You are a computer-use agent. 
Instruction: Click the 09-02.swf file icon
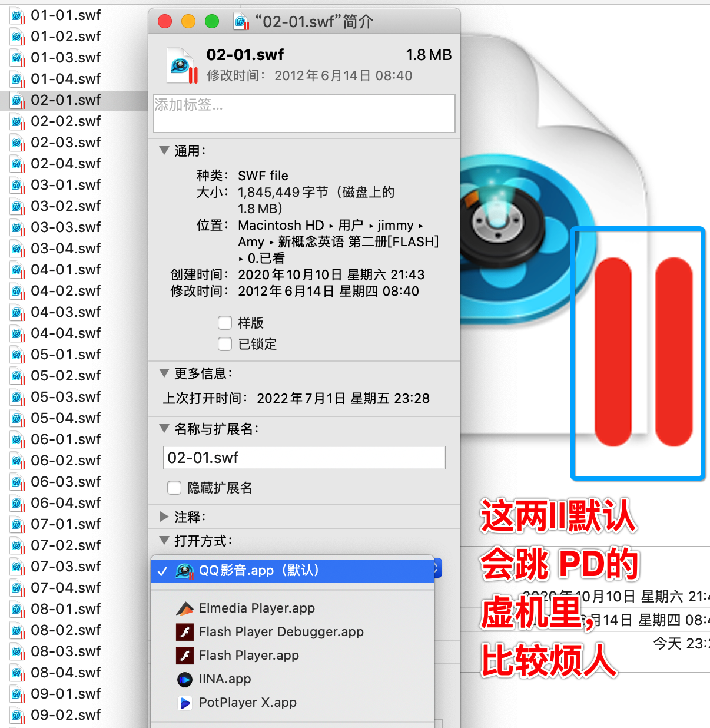(x=18, y=716)
